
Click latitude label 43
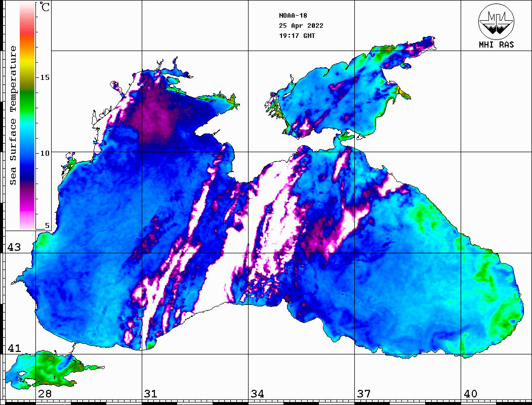(14, 247)
